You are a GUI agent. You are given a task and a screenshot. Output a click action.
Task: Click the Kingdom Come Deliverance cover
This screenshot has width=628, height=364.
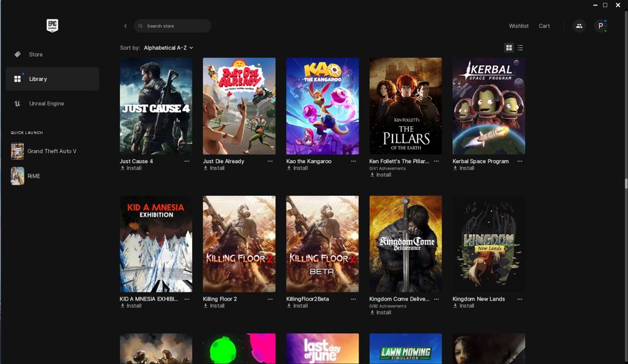[406, 244]
